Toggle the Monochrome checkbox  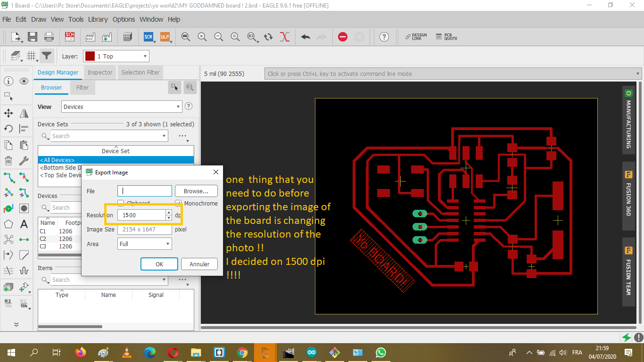point(179,203)
